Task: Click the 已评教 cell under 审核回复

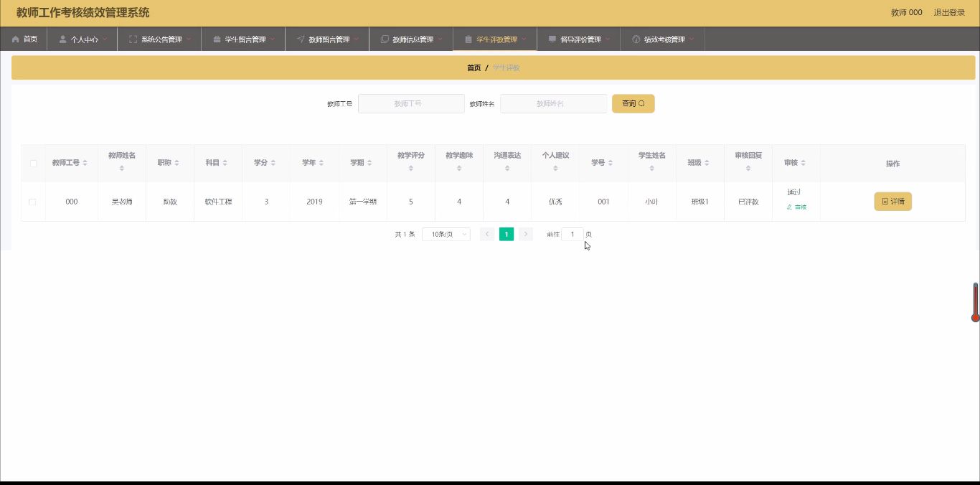Action: point(748,202)
